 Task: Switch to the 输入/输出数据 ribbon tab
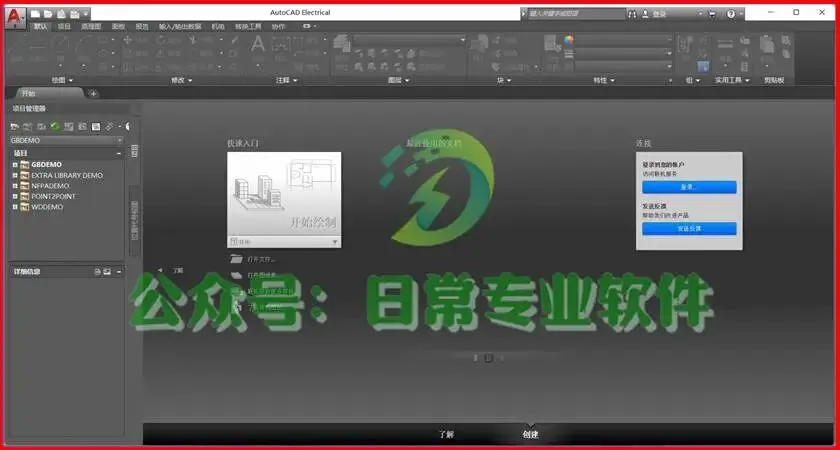point(180,26)
